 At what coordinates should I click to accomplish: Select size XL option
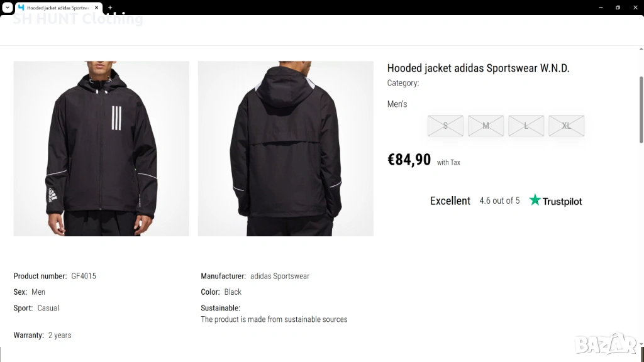tap(567, 126)
